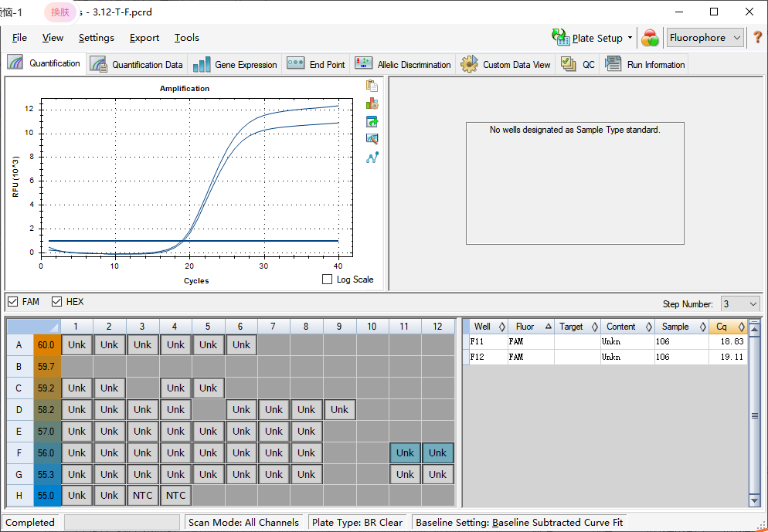Viewport: 768px width, 532px height.
Task: Toggle the HEX fluorophore checkbox
Action: pos(57,301)
